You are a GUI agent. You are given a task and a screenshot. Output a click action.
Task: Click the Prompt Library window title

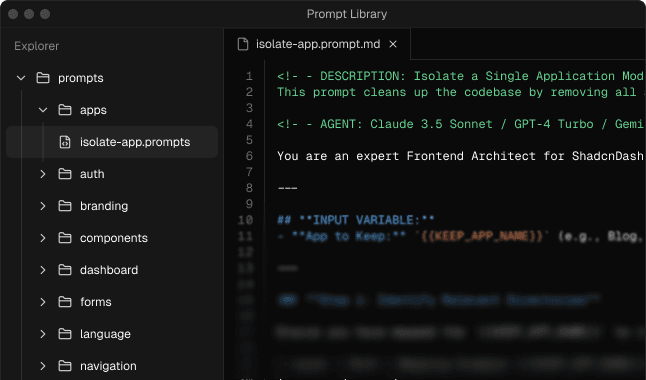coord(347,14)
